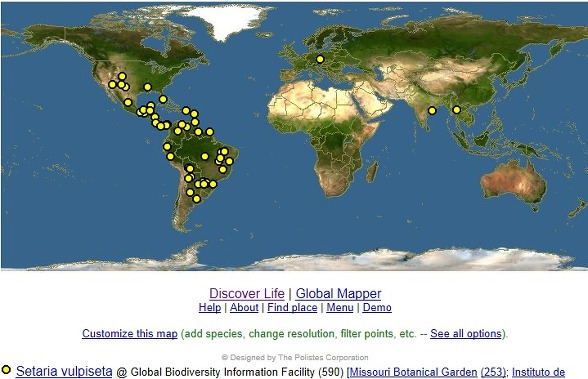This screenshot has height=379, width=588.
Task: Click the Find place link
Action: point(292,307)
